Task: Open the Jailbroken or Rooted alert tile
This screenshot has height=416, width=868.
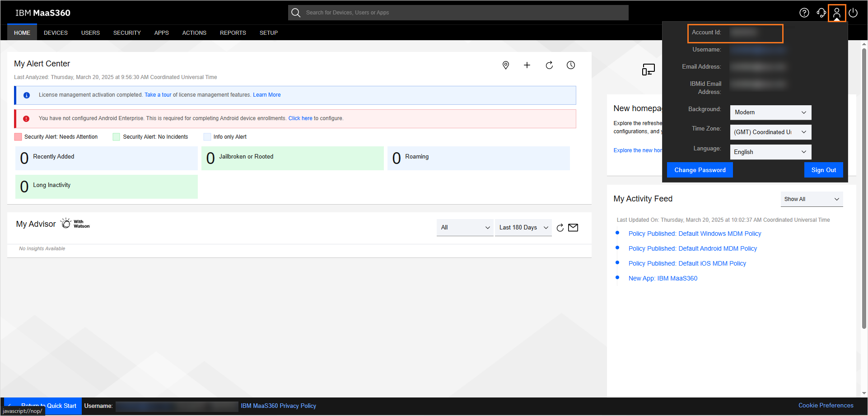Action: click(x=293, y=158)
